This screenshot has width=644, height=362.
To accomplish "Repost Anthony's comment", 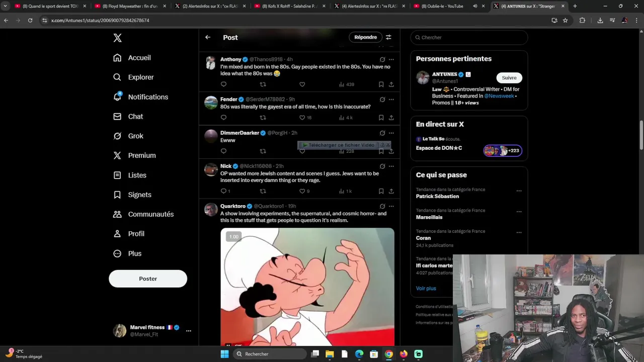I will pyautogui.click(x=263, y=84).
